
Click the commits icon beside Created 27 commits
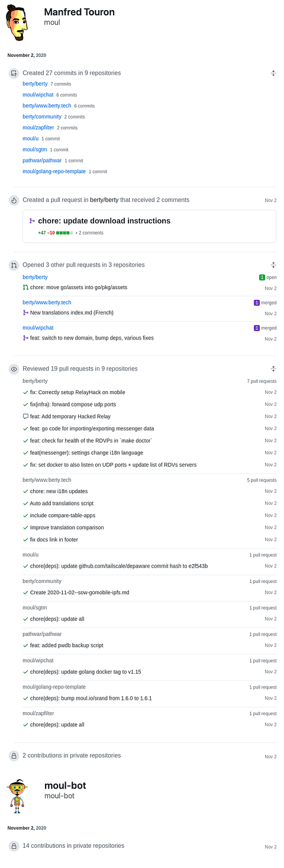(14, 73)
